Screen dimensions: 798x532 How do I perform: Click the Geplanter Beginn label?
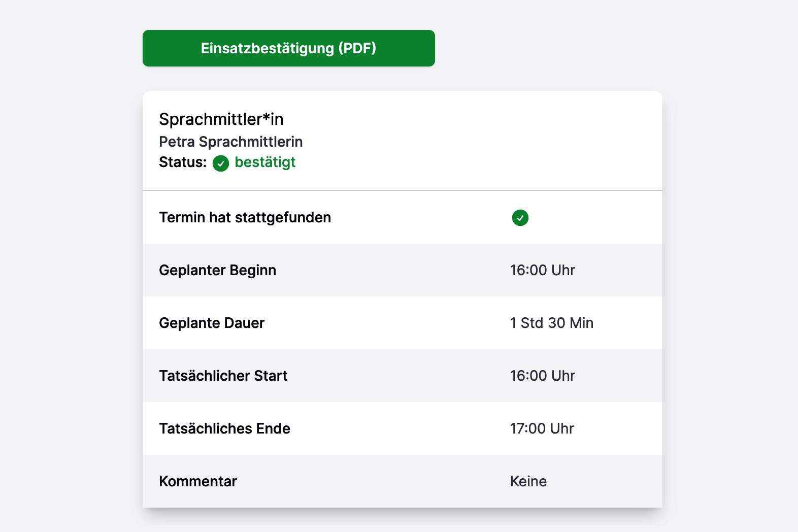(x=218, y=270)
